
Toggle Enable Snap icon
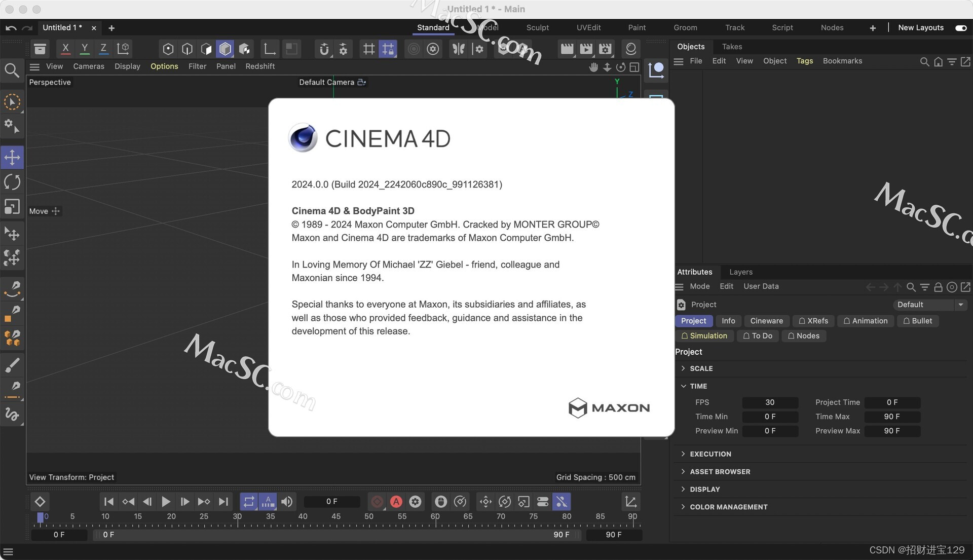(x=324, y=49)
